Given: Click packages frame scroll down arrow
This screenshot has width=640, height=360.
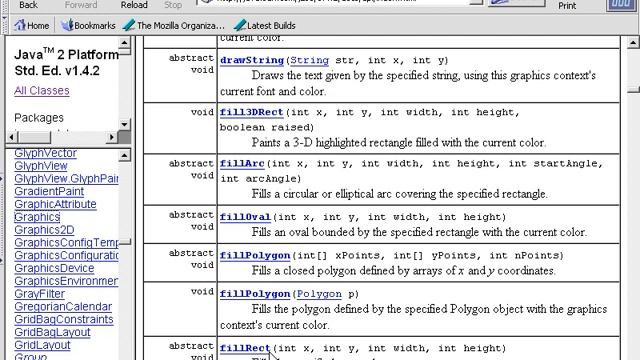Looking at the screenshot, I should tap(124, 124).
